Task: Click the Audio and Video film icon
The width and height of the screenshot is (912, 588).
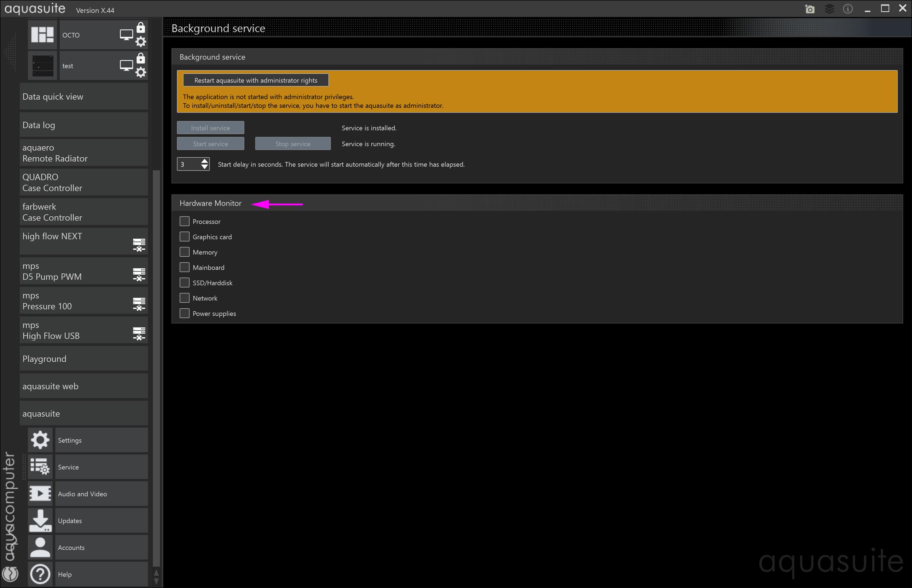Action: click(x=40, y=493)
